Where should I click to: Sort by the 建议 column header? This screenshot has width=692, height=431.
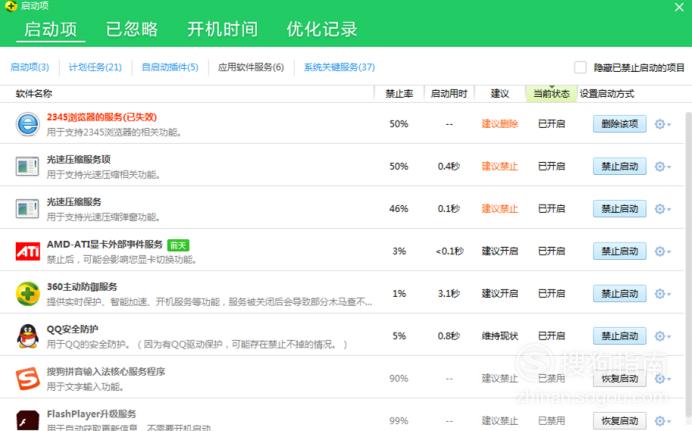(x=500, y=94)
